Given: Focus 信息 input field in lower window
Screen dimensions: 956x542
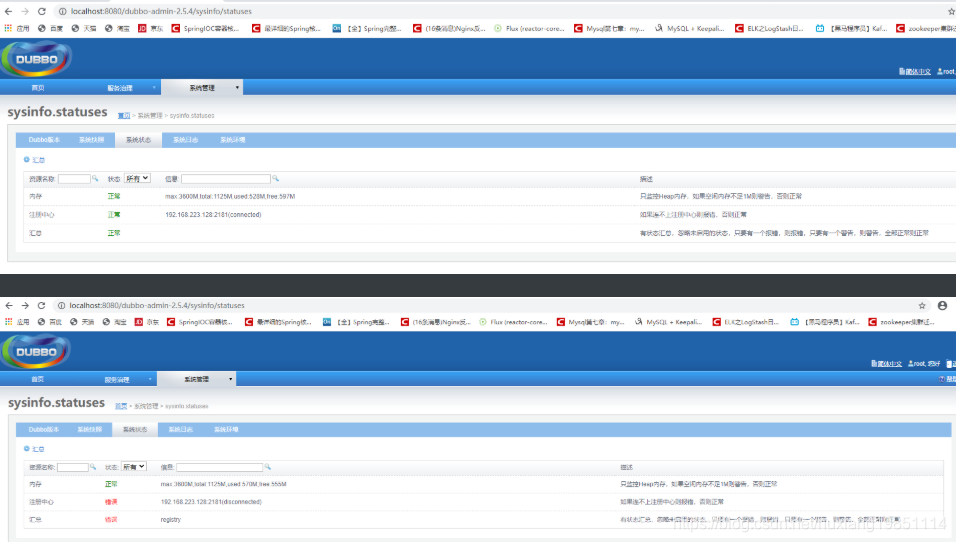Looking at the screenshot, I should [x=219, y=467].
